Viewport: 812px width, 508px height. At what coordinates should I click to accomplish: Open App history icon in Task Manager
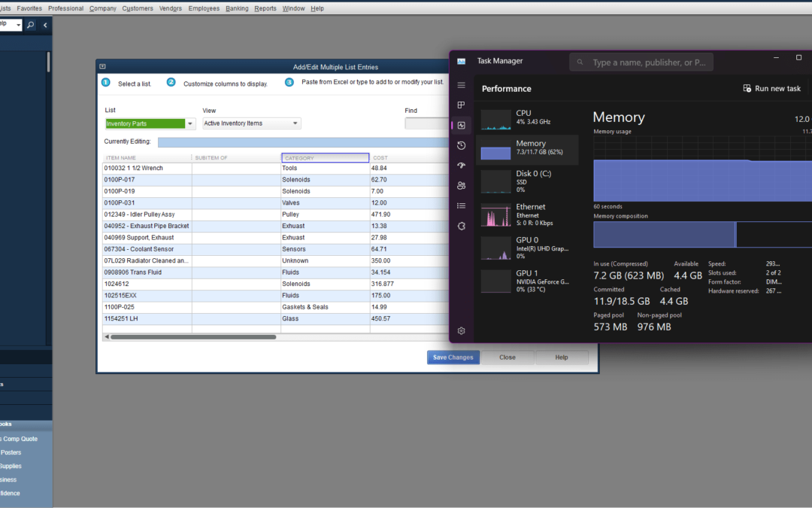(461, 146)
